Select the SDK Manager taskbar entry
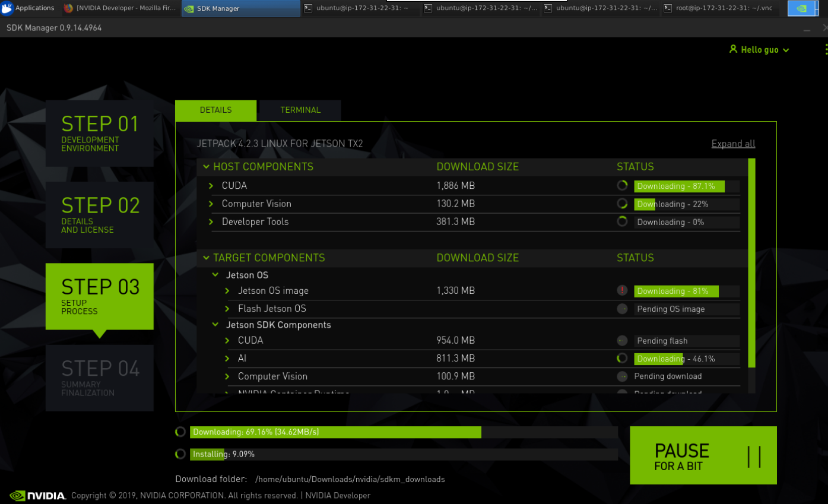 tap(240, 8)
